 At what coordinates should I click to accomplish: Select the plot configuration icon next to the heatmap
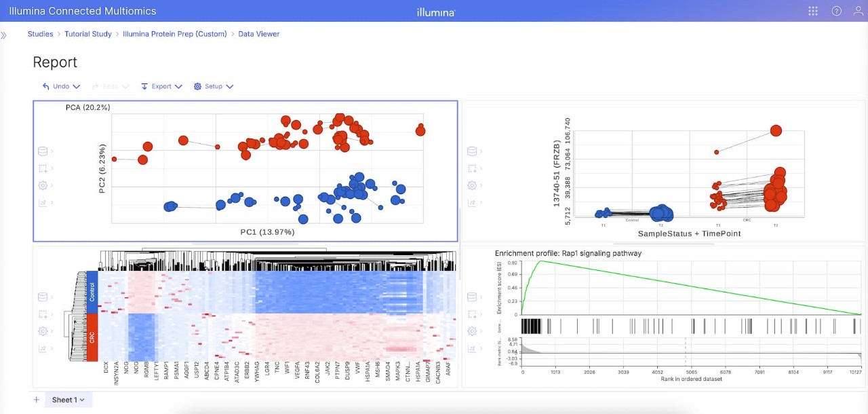[43, 331]
